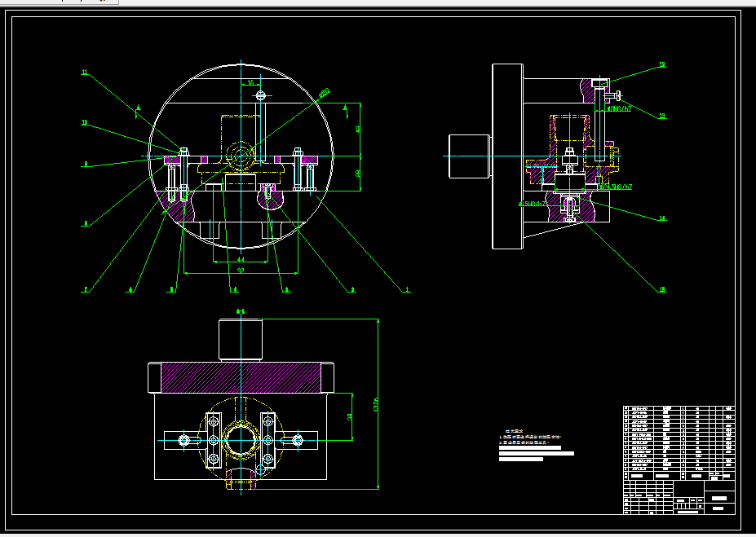Select the φ24.5H8/h7 fit annotation
The width and height of the screenshot is (756, 537).
click(x=615, y=187)
